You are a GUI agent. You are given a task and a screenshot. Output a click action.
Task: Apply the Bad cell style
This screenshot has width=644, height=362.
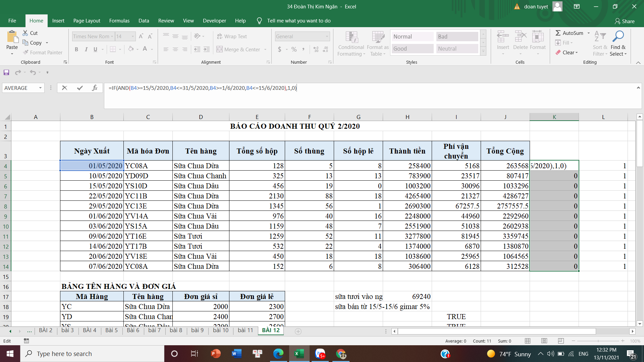457,37
